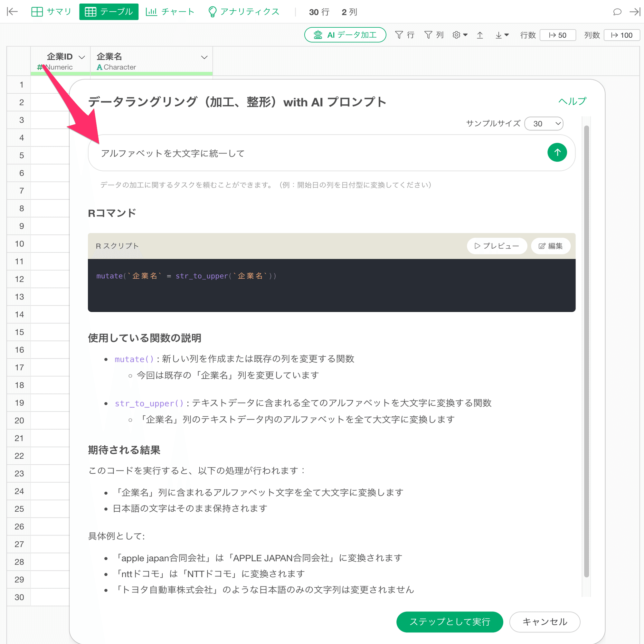Cancel the dialog with キャンセル

coord(545,622)
